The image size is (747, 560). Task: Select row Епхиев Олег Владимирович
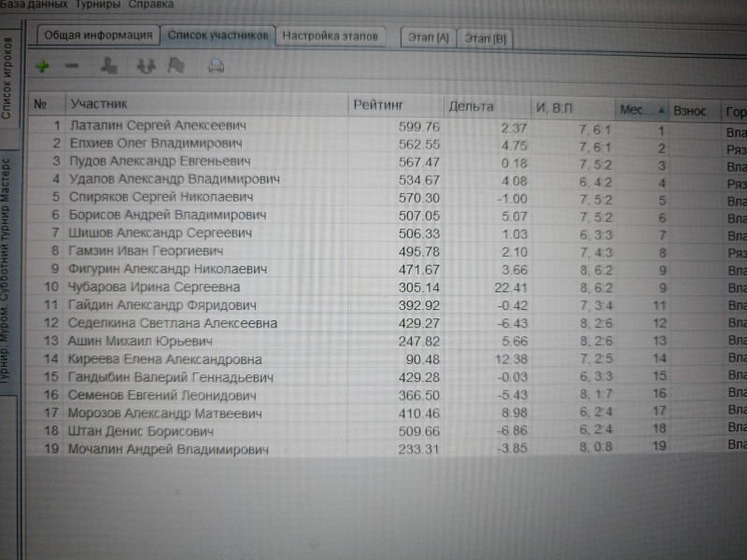(x=387, y=145)
